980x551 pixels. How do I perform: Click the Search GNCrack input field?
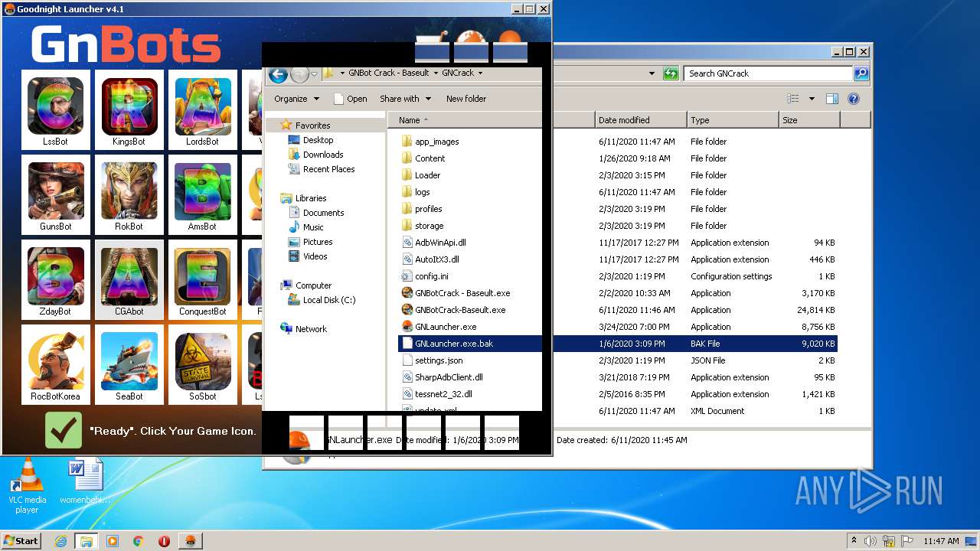coord(768,73)
